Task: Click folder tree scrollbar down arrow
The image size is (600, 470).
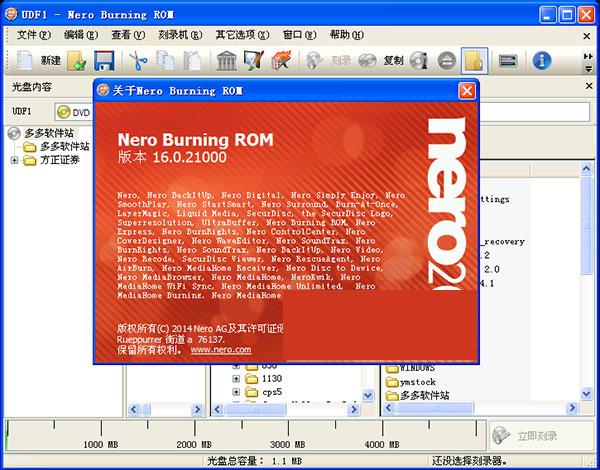Action: (x=368, y=395)
